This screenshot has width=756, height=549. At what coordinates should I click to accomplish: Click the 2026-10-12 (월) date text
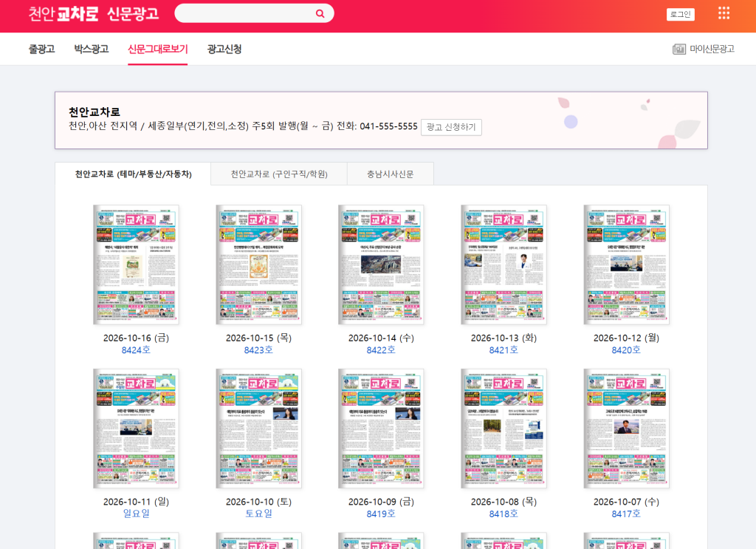626,338
